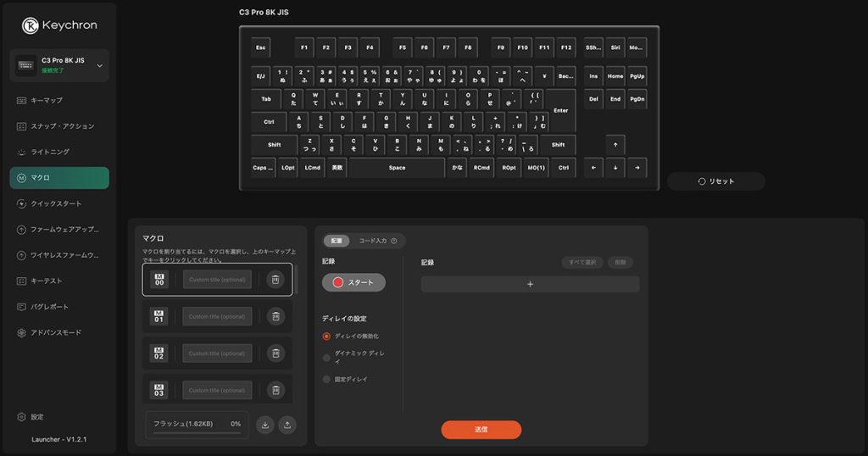The height and width of the screenshot is (456, 868).
Task: Click the M01 Custom title input field
Action: point(217,316)
